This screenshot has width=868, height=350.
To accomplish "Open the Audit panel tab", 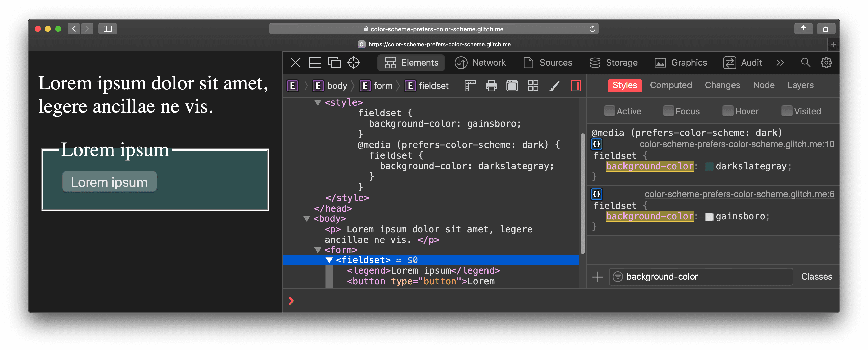I will pos(750,62).
